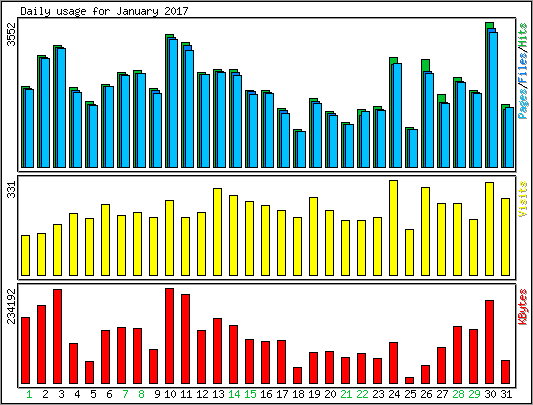The width and height of the screenshot is (533, 405).
Task: Click the 234192 scale value
Action: coord(12,307)
